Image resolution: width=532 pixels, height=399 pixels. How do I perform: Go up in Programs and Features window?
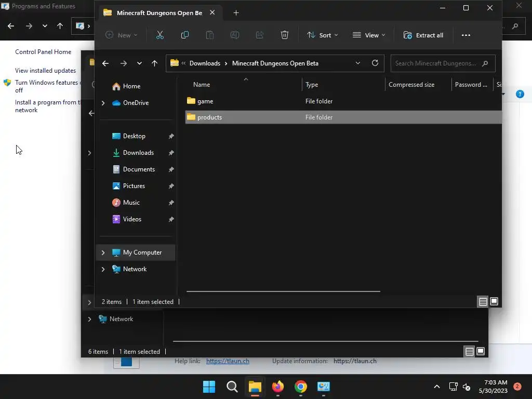coord(60,26)
